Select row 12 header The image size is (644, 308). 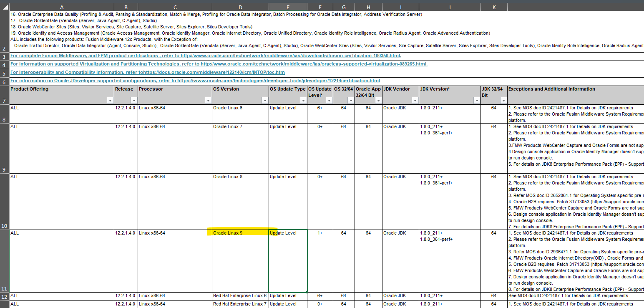(x=5, y=296)
